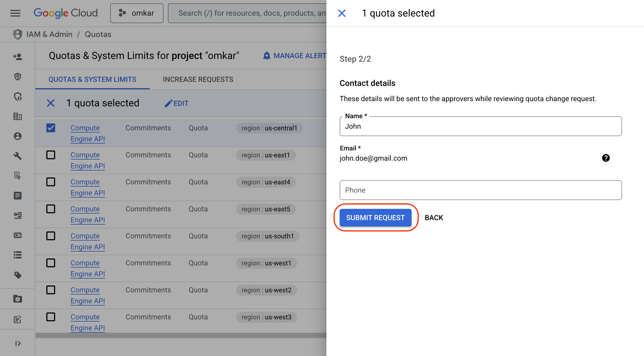Click the settings folder sidebar icon
This screenshot has height=356, width=644.
pyautogui.click(x=18, y=299)
